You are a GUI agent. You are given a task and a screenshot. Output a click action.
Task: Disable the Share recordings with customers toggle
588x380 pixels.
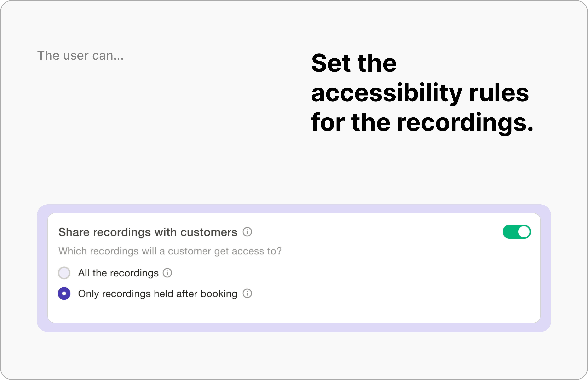coord(517,232)
